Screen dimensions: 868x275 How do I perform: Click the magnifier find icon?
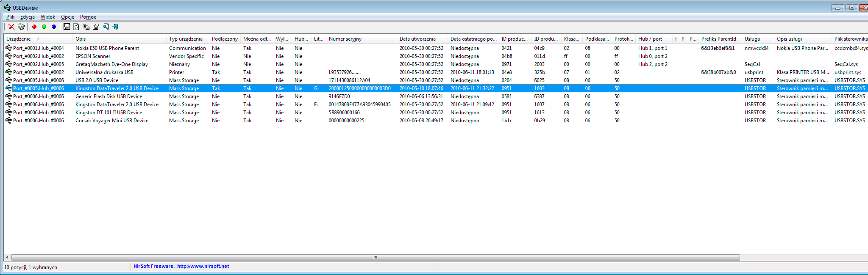(x=106, y=27)
